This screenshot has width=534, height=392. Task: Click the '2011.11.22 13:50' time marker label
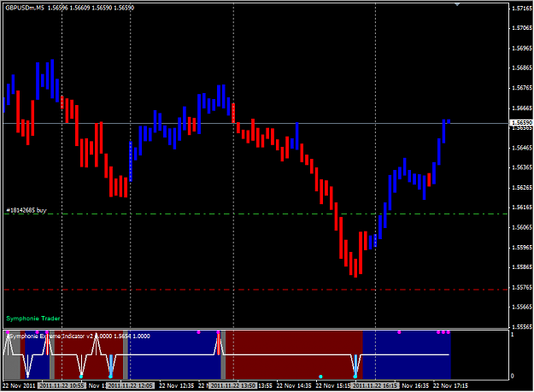(x=233, y=386)
